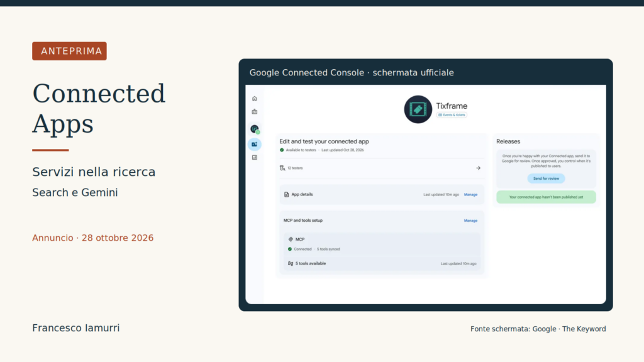Screen dimensions: 644x362
Task: Click the Connected status text under MCP
Action: (x=303, y=249)
